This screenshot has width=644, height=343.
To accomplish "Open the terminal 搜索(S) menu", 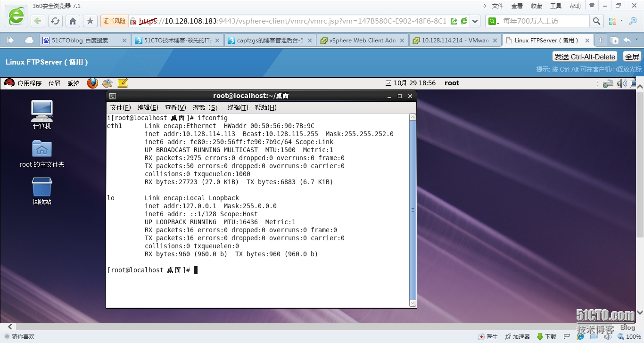I will (x=205, y=107).
